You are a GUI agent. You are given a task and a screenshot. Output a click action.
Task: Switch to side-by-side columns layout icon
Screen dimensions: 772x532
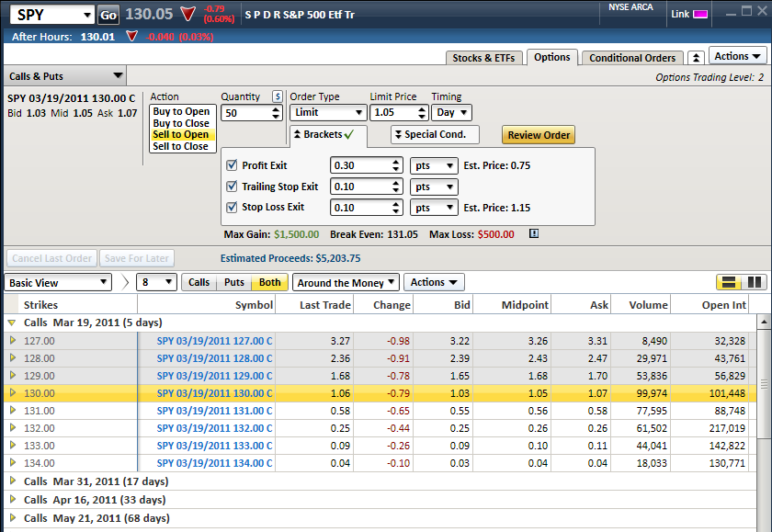tap(755, 282)
